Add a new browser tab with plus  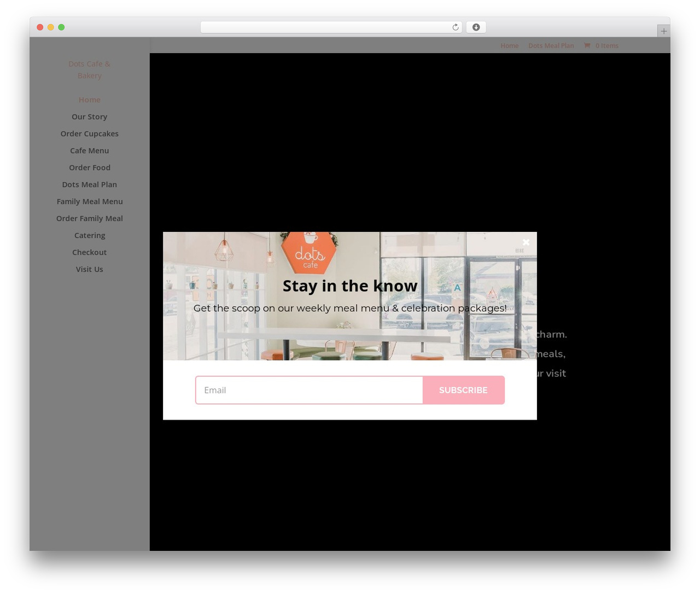[x=663, y=31]
